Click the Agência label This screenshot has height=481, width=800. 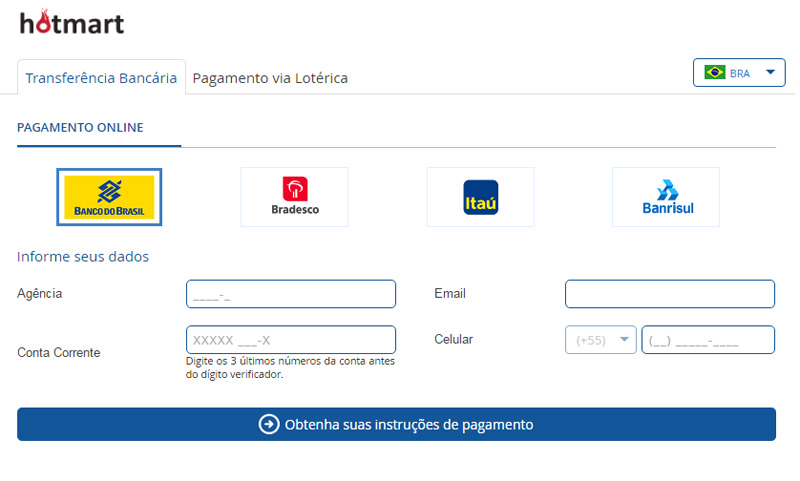click(x=39, y=294)
